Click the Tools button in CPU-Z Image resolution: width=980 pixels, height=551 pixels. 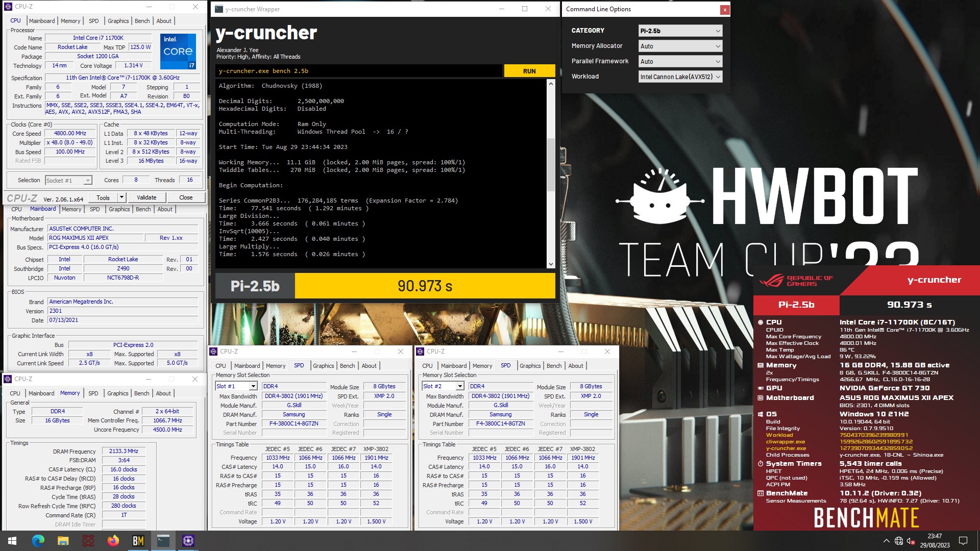pos(103,197)
